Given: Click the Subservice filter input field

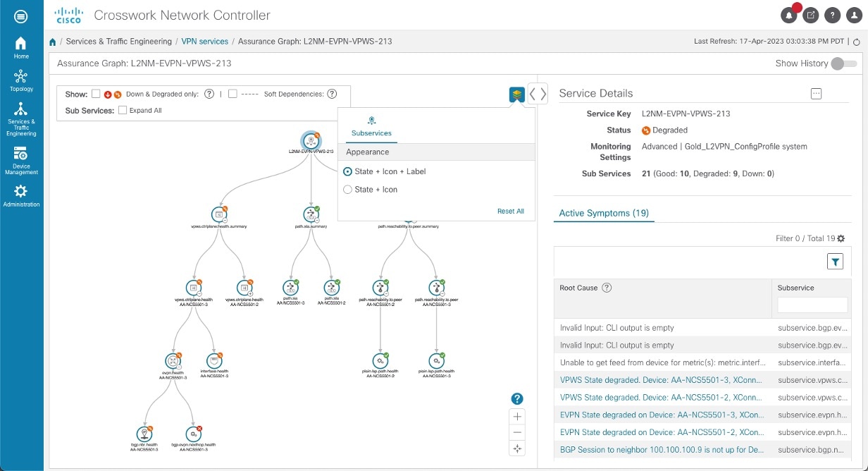Looking at the screenshot, I should 812,305.
